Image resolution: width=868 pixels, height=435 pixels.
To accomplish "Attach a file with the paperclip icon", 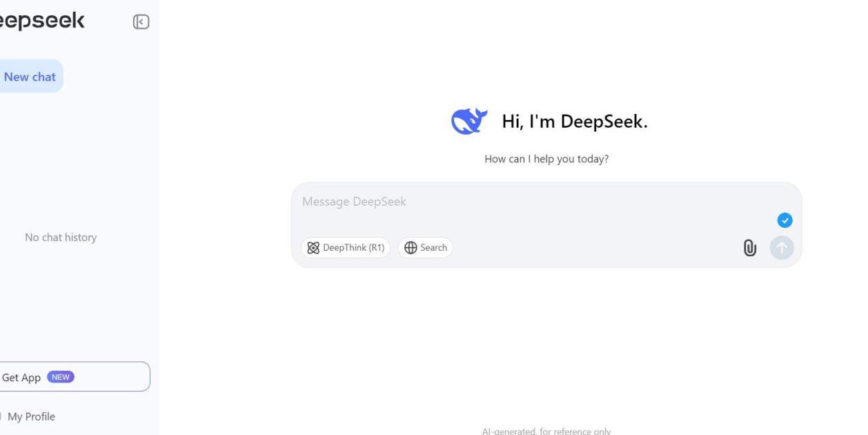I will click(x=750, y=248).
